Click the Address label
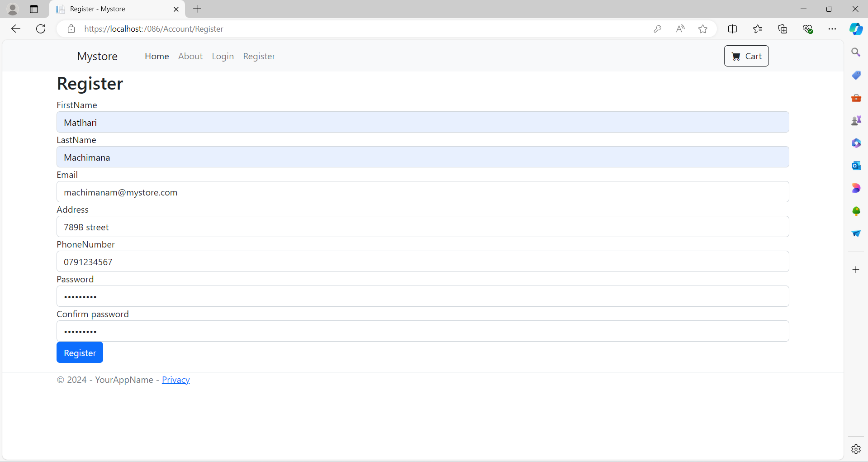Image resolution: width=868 pixels, height=462 pixels. click(73, 210)
